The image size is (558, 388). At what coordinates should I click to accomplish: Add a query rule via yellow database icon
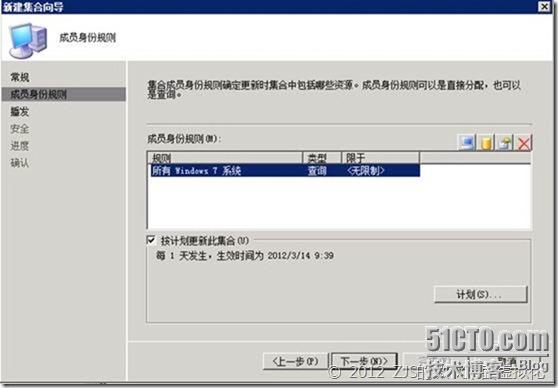tap(486, 143)
